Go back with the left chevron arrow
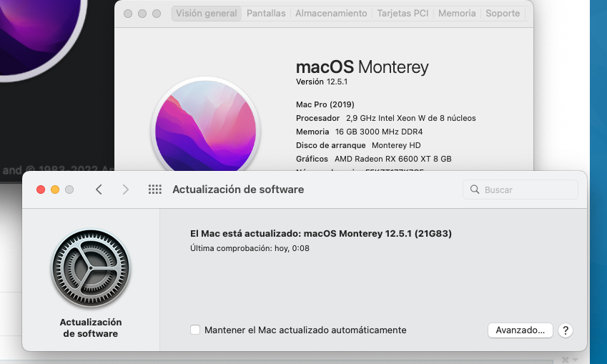Screen dimensions: 607x364 pyautogui.click(x=99, y=190)
